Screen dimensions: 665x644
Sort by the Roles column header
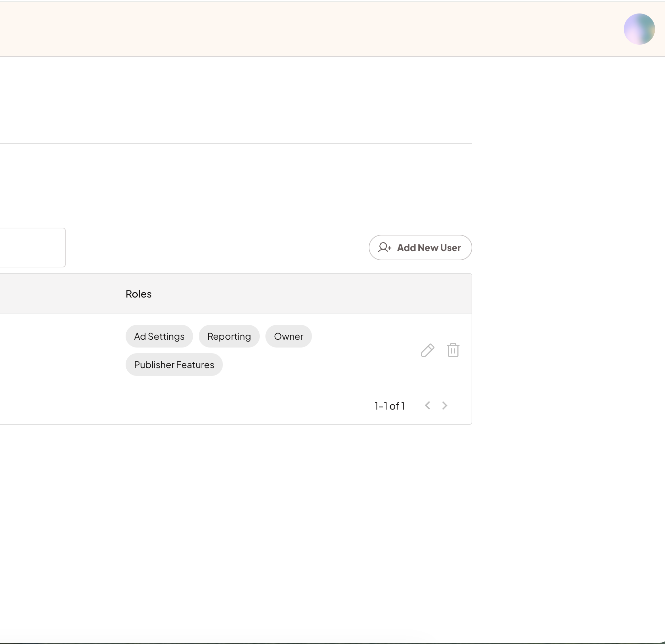[x=138, y=294]
